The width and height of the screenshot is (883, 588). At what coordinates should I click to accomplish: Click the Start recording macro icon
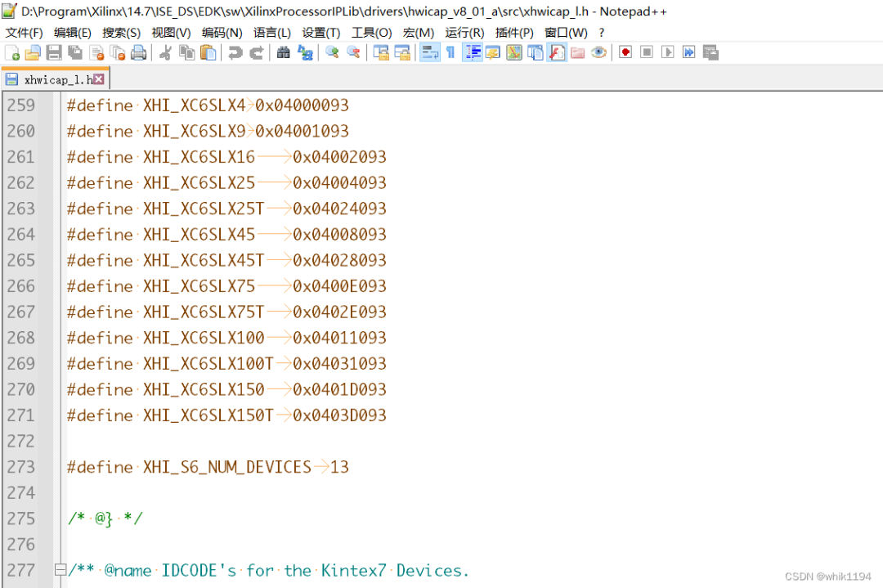tap(625, 53)
